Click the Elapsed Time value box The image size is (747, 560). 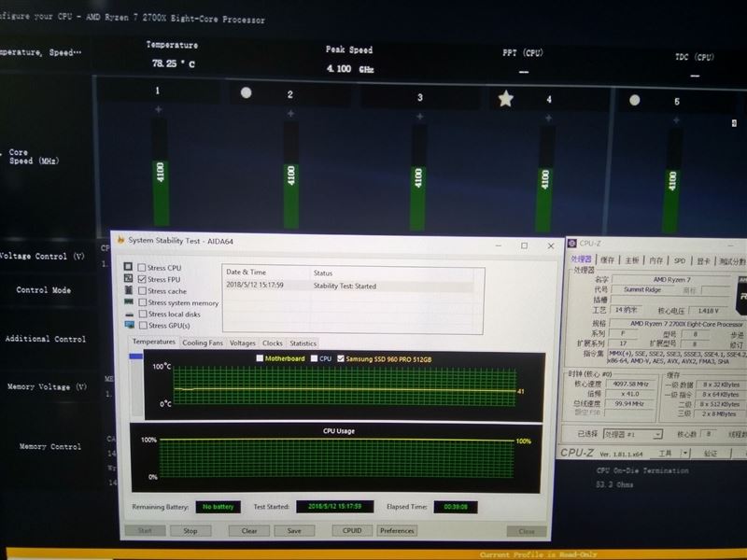pyautogui.click(x=456, y=507)
